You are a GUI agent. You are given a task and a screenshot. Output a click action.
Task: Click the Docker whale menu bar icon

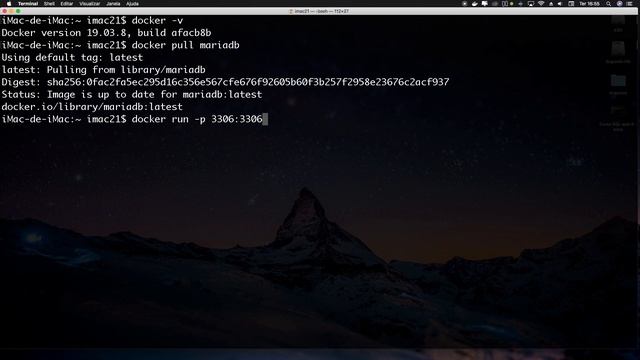pos(475,4)
